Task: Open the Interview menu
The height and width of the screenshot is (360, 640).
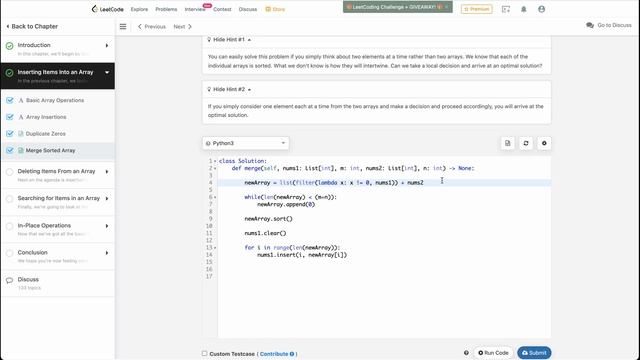Action: click(195, 9)
